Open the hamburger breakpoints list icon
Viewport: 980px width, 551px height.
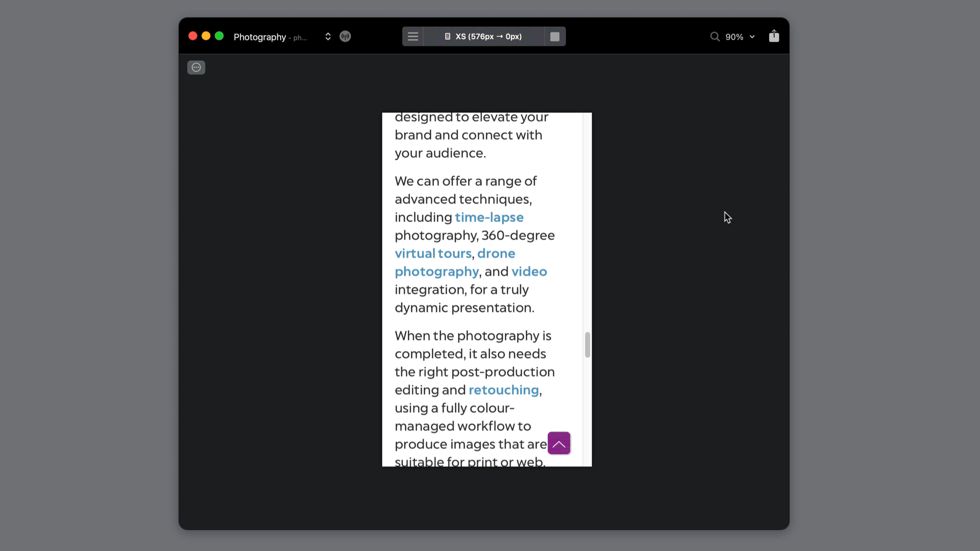(x=413, y=37)
